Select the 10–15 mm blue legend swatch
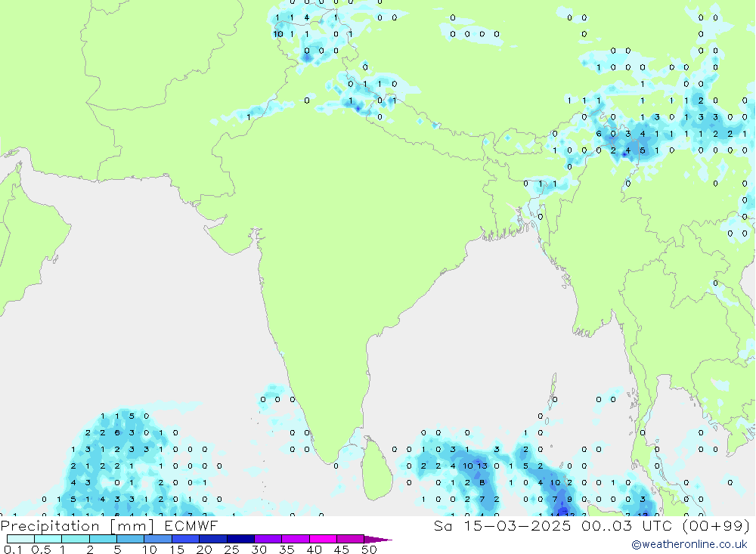This screenshot has width=756, height=554. (158, 539)
